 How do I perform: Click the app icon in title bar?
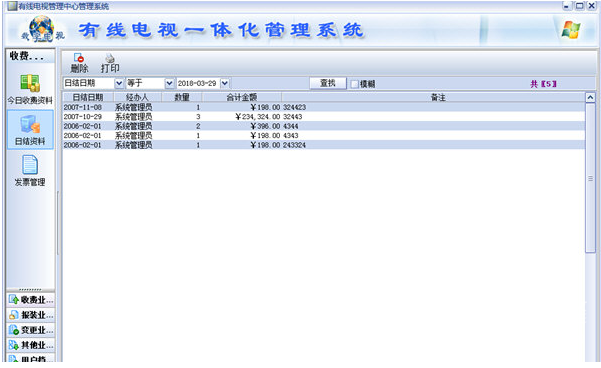click(12, 6)
